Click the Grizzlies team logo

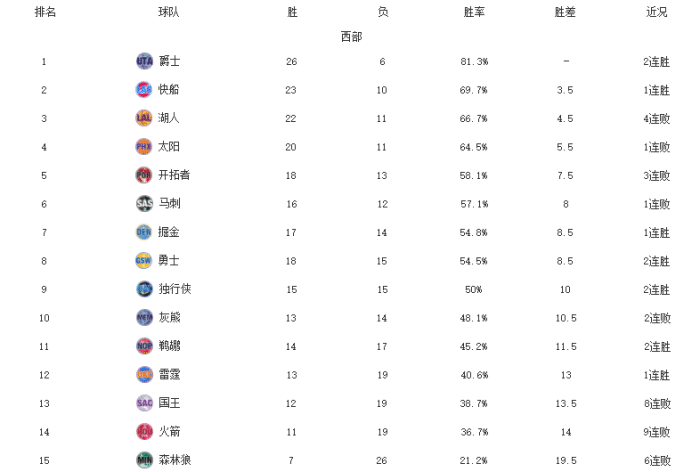pos(144,317)
